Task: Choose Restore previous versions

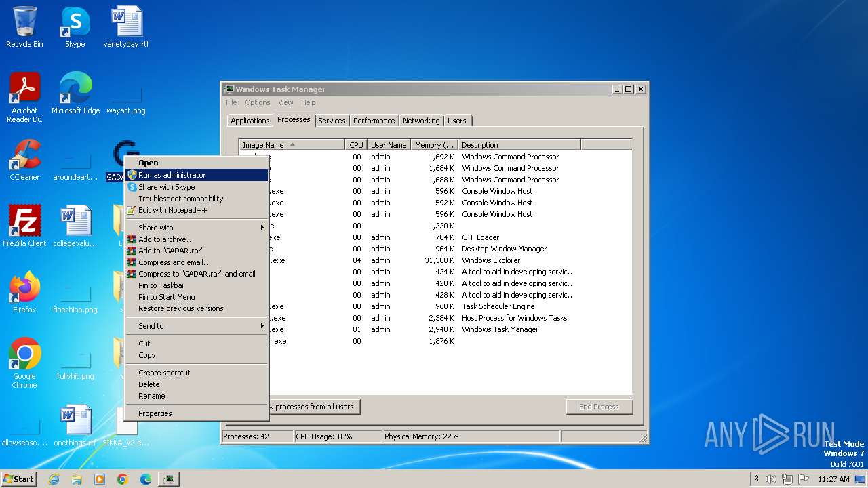Action: point(197,308)
